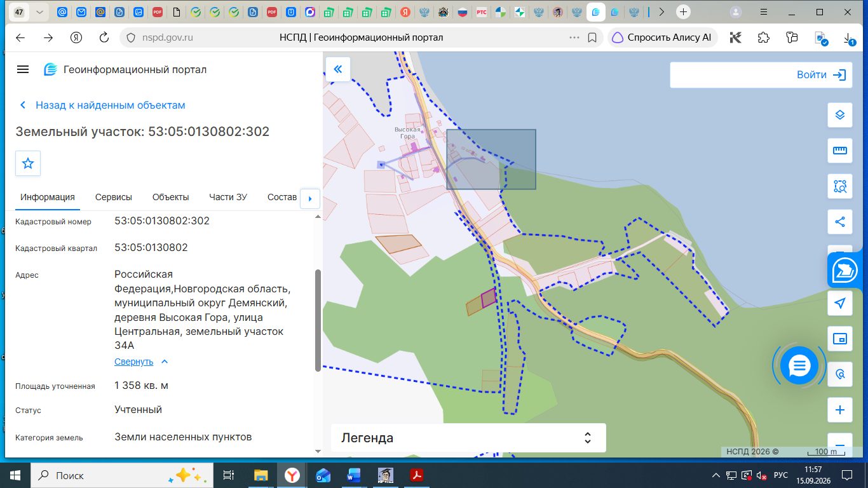Zoom in with the plus button

tap(840, 410)
